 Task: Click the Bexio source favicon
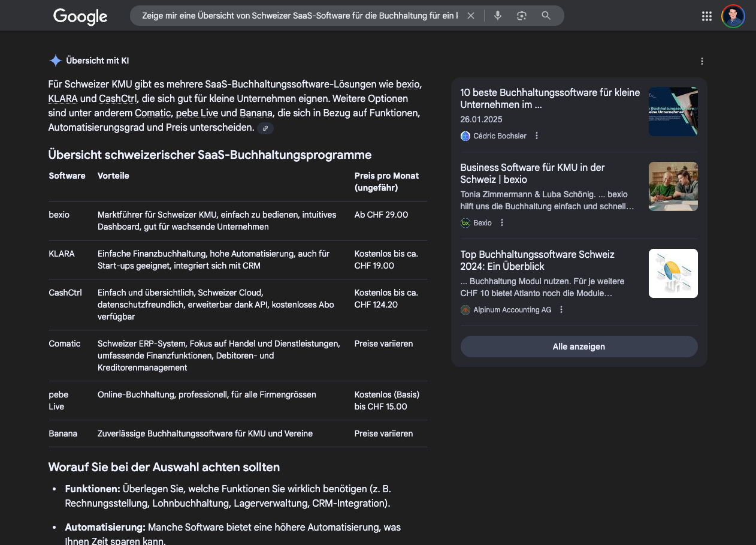pyautogui.click(x=465, y=223)
